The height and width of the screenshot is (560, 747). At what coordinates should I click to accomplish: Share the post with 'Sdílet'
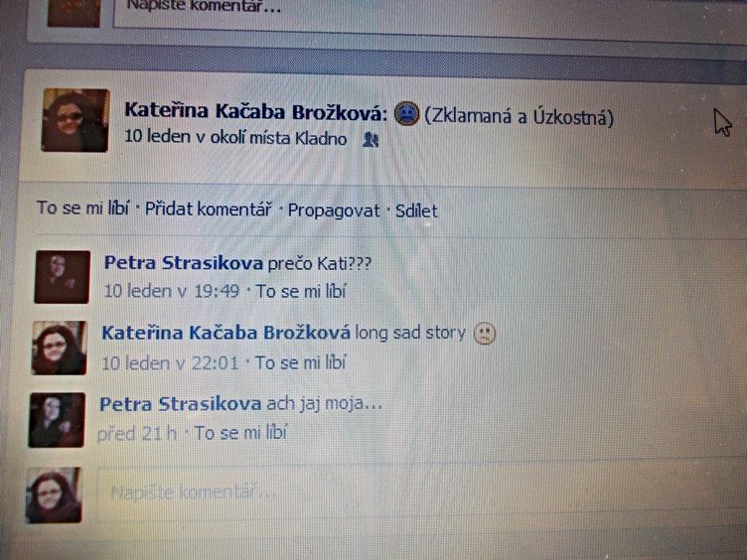416,210
